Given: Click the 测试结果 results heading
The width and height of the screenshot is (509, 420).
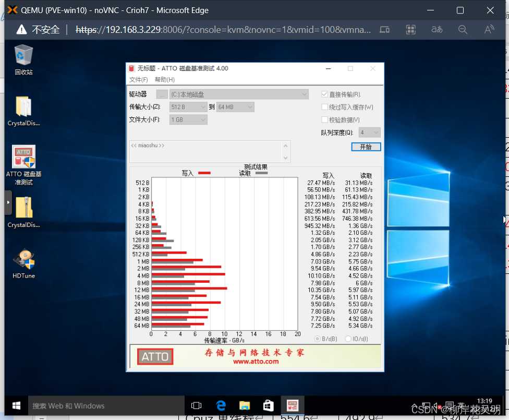Looking at the screenshot, I should pos(256,167).
